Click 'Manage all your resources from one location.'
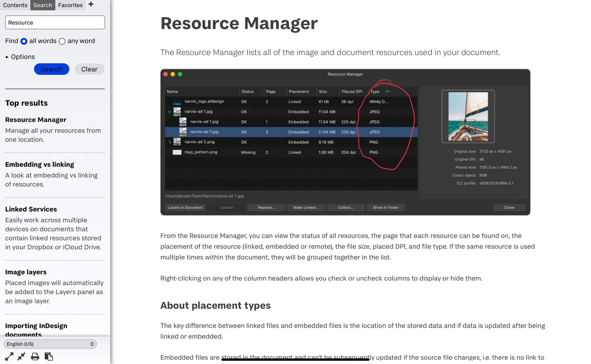The image size is (591, 364). pos(53,135)
